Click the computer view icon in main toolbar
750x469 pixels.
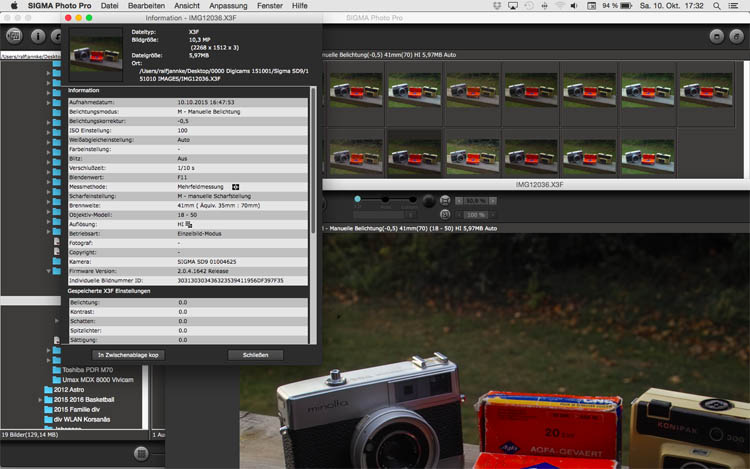[x=14, y=36]
